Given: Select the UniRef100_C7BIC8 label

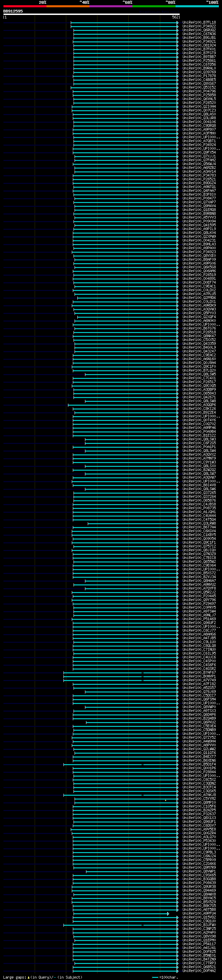Looking at the screenshot, I should (199, 558).
